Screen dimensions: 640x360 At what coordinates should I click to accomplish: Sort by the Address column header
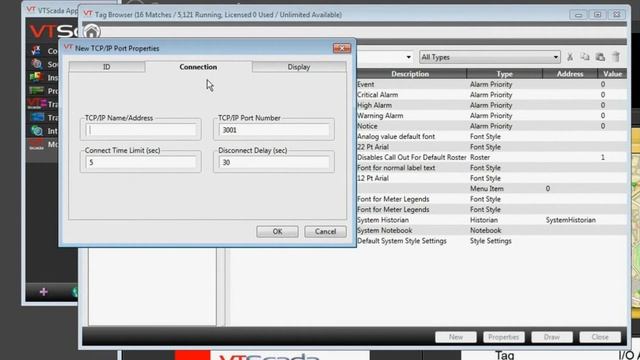(x=570, y=74)
